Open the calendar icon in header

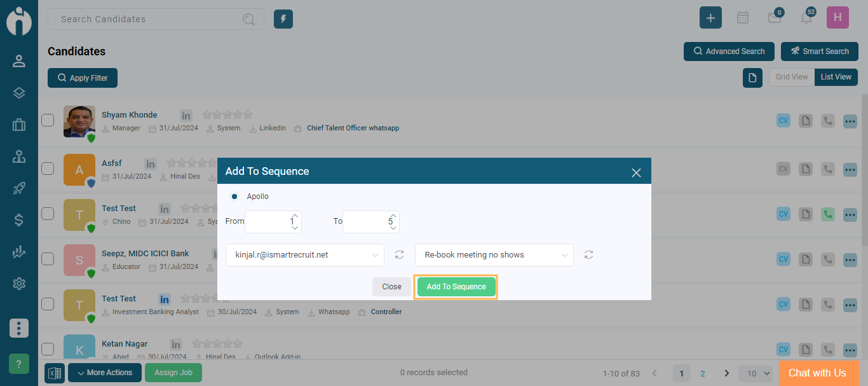[x=742, y=18]
